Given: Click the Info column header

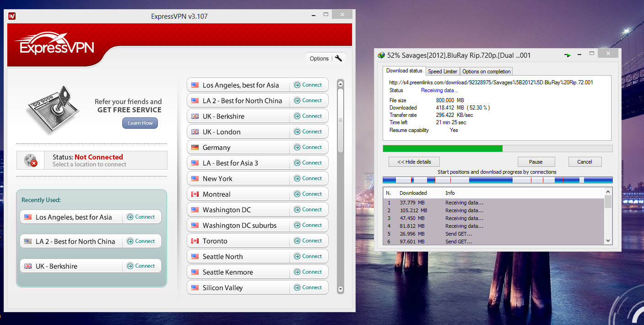Looking at the screenshot, I should [524, 193].
